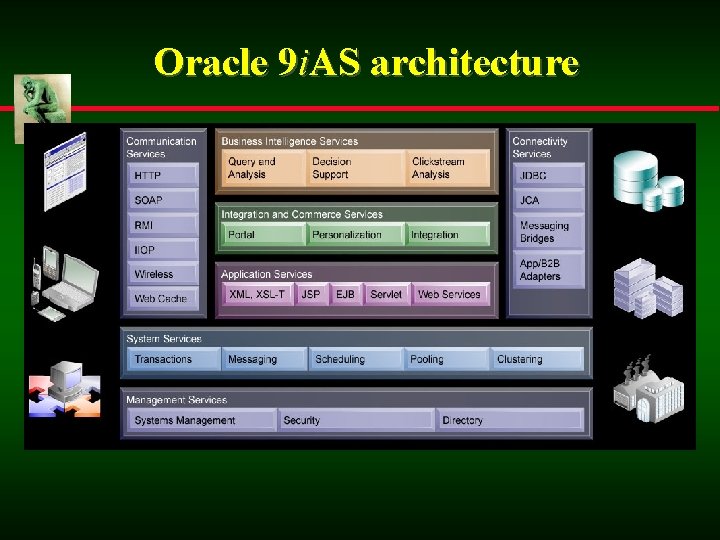Click the Transactions box
The height and width of the screenshot is (540, 720).
coord(174,359)
